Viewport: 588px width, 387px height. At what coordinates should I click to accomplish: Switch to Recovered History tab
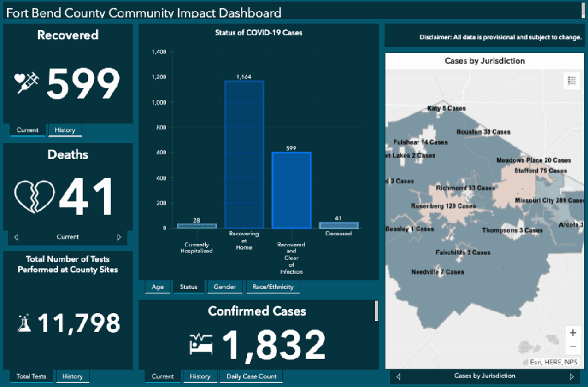(x=65, y=130)
